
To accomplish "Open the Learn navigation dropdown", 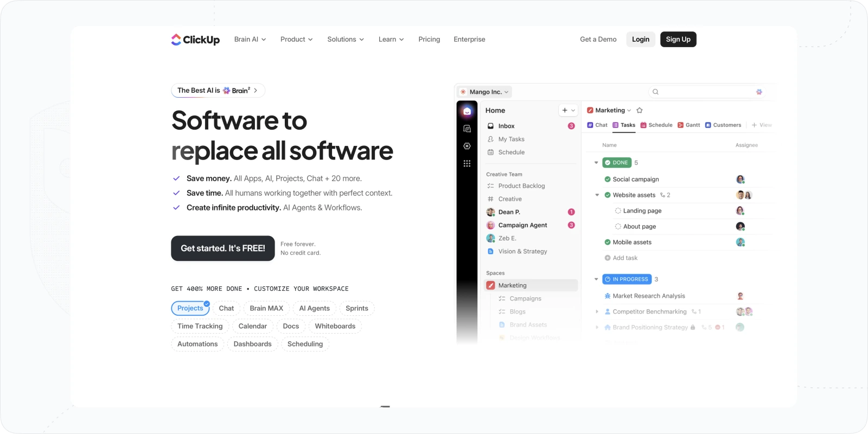I will tap(391, 40).
